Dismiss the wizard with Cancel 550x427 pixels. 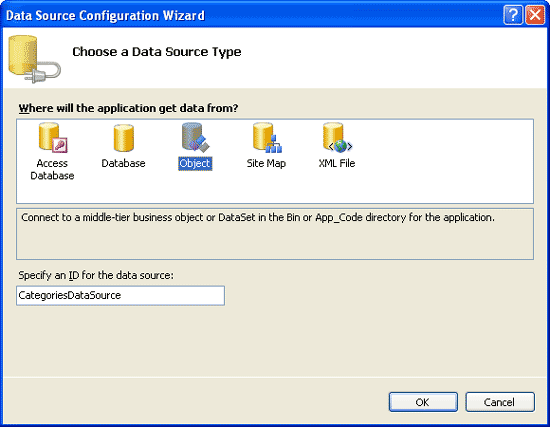(499, 402)
